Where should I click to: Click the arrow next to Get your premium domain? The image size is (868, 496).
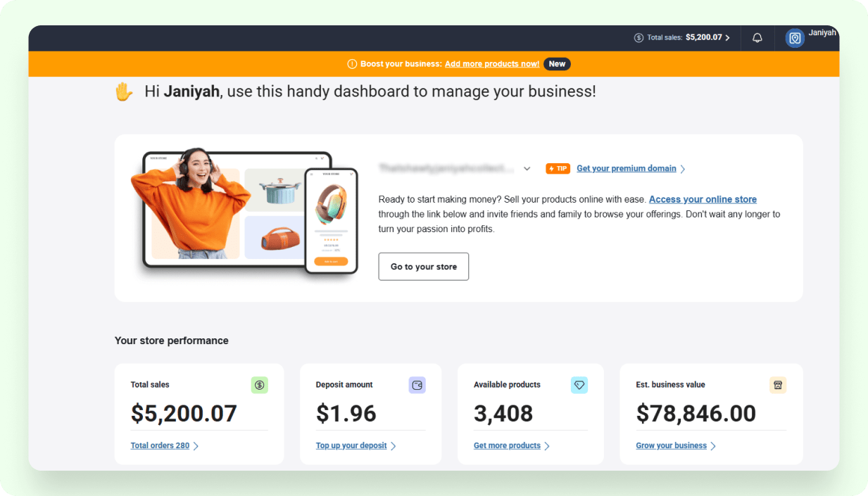(x=683, y=169)
